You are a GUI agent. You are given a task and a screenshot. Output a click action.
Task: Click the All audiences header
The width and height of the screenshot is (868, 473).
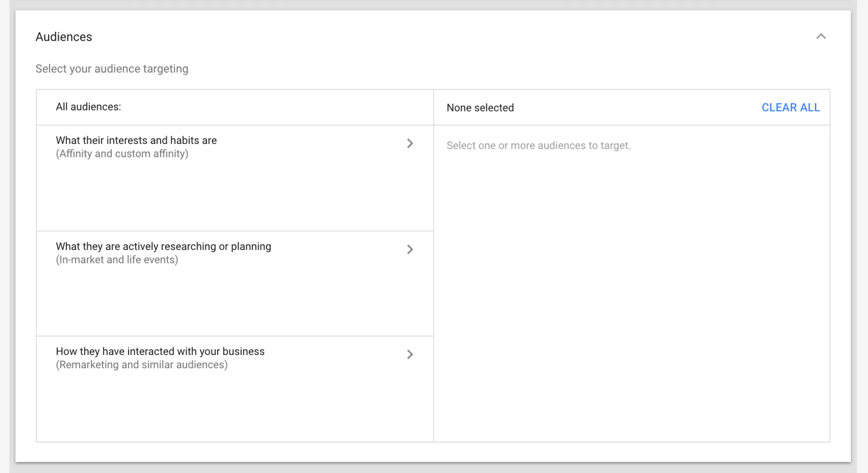88,107
